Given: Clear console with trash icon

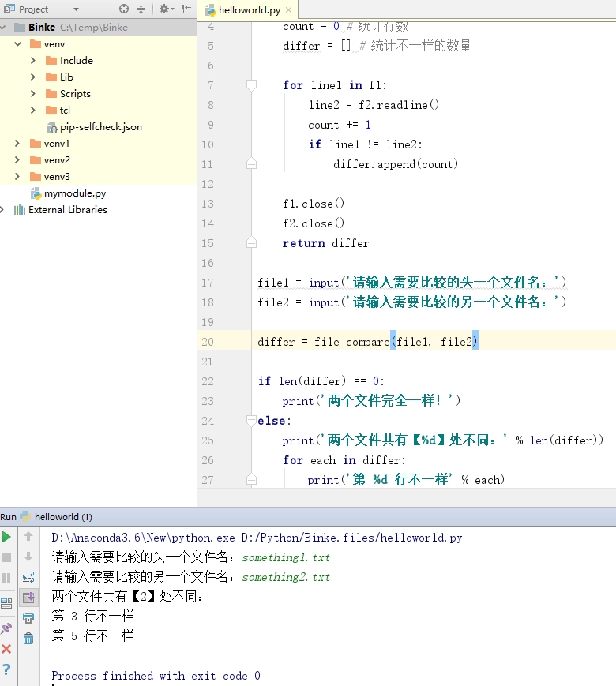Looking at the screenshot, I should (28, 639).
